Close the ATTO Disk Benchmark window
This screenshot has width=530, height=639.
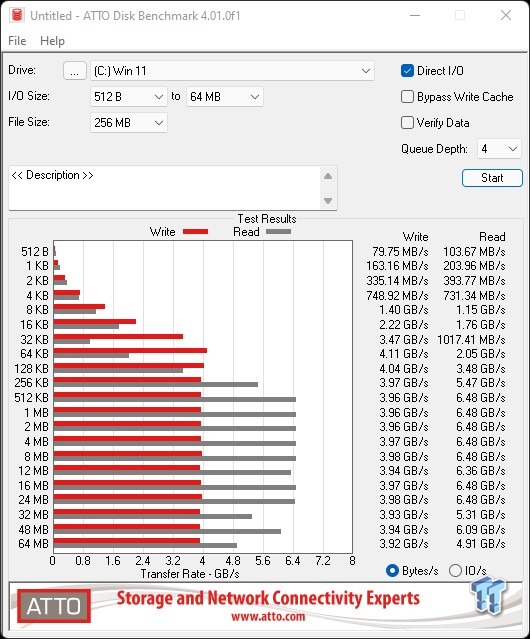point(506,15)
